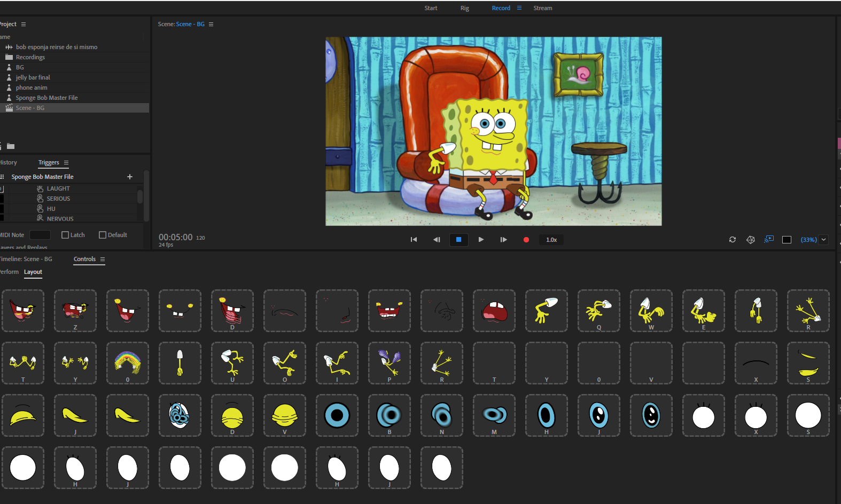Click the hand trigger keyed O

[x=285, y=363]
